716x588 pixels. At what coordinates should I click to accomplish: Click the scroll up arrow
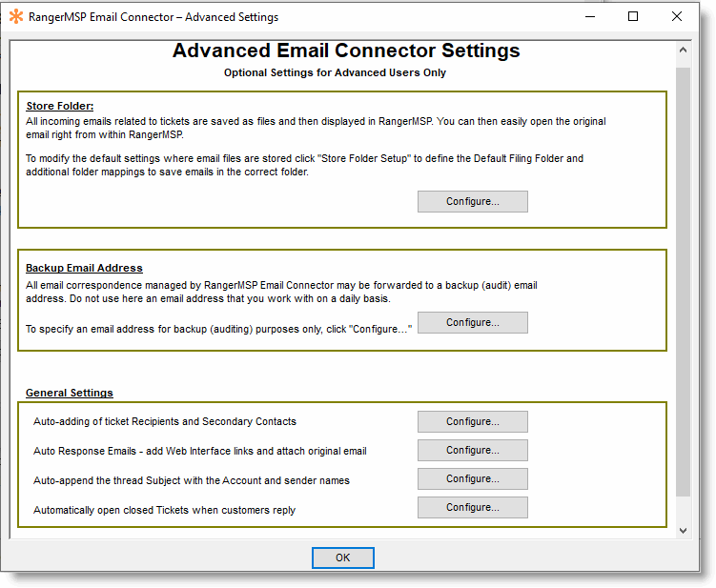683,51
